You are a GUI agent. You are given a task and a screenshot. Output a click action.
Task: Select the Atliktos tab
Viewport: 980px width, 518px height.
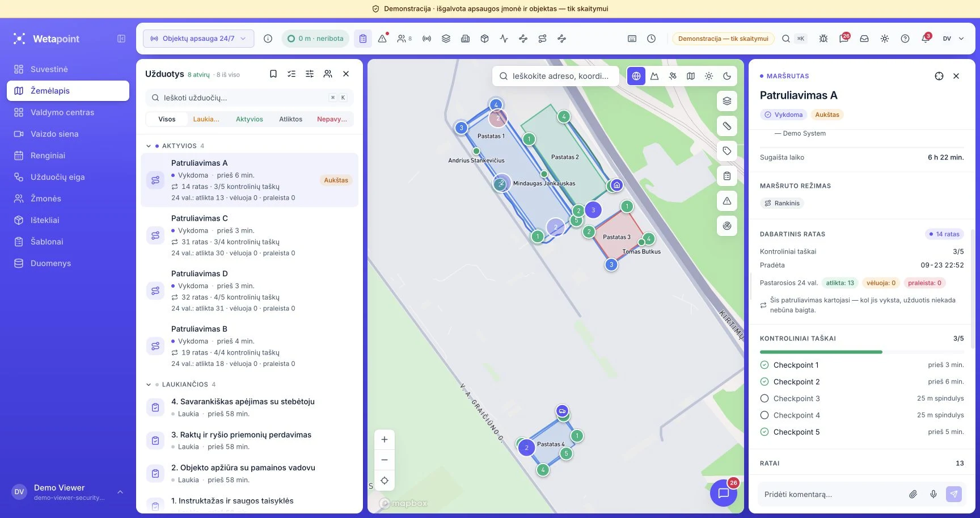coord(290,119)
